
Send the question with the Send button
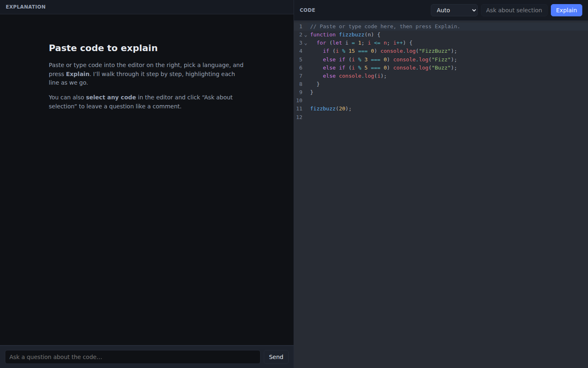coord(276,357)
